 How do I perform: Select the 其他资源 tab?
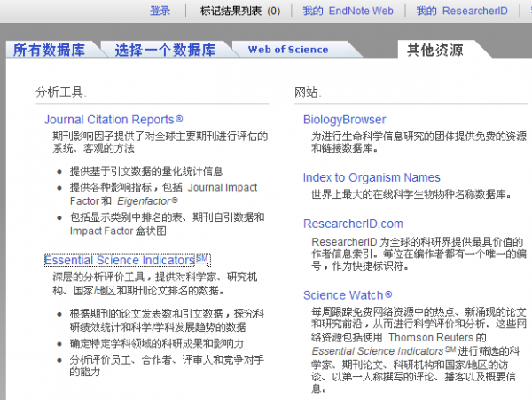(x=435, y=50)
